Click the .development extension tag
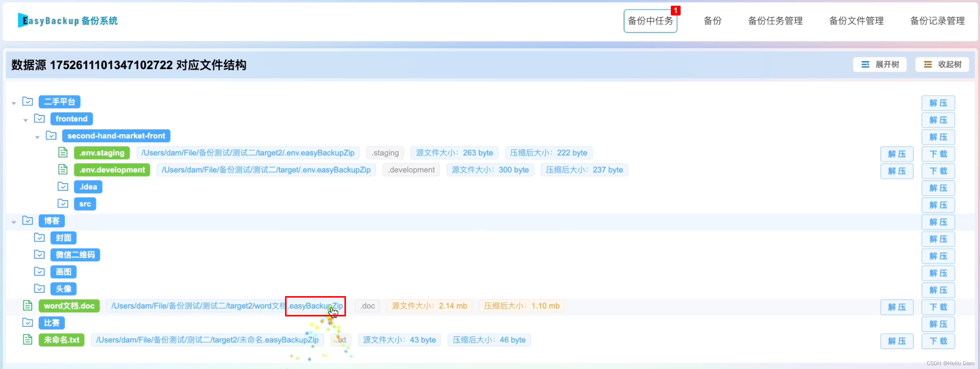Image resolution: width=980 pixels, height=369 pixels. (x=411, y=170)
